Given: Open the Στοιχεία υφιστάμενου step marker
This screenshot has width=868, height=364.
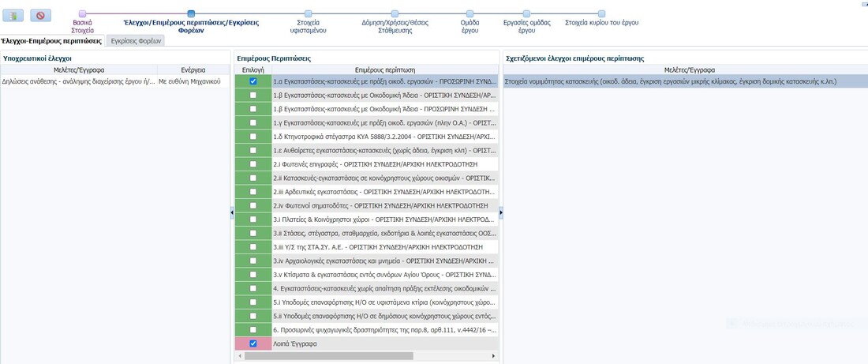Looking at the screenshot, I should click(x=308, y=13).
